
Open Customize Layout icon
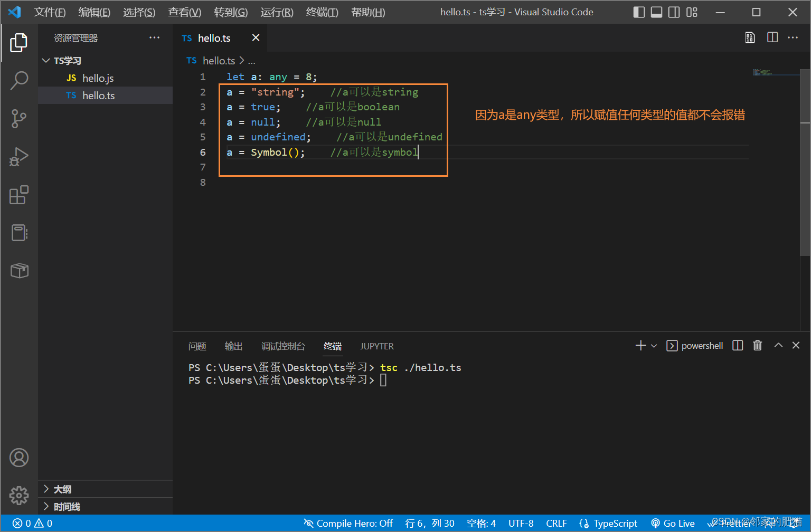pyautogui.click(x=692, y=12)
